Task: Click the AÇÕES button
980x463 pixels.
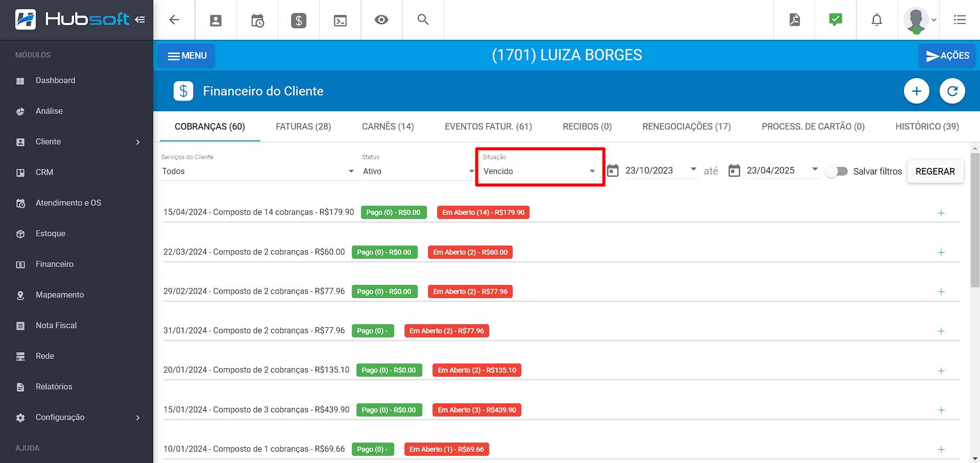Action: (947, 56)
